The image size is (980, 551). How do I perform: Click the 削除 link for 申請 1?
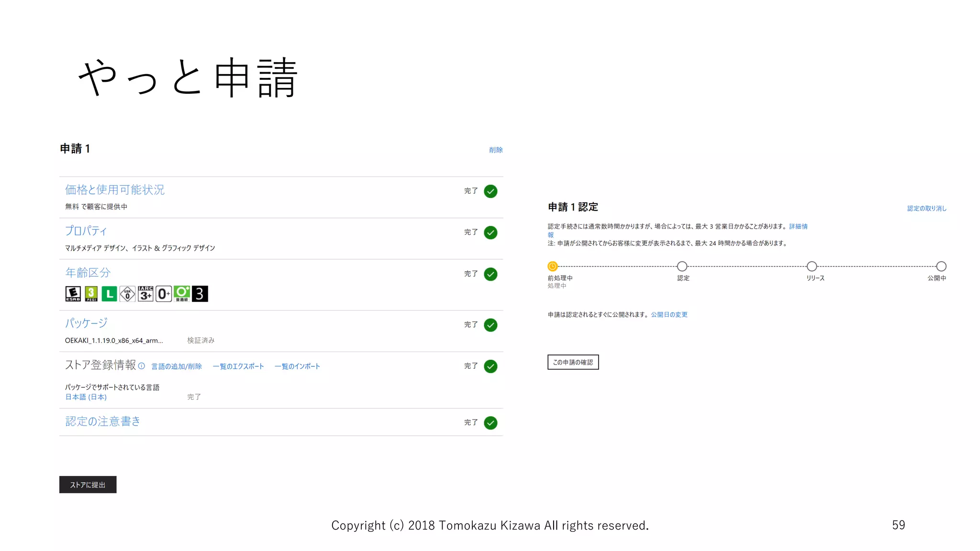coord(496,150)
